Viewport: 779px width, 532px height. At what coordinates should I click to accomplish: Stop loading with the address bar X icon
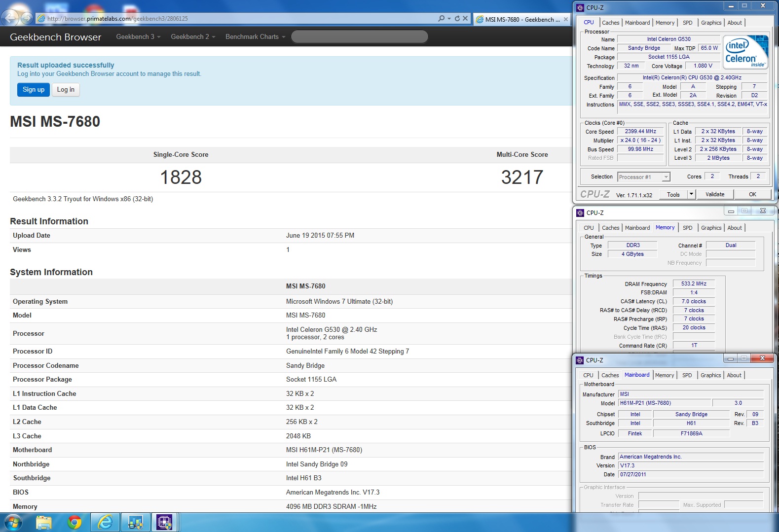pyautogui.click(x=465, y=18)
